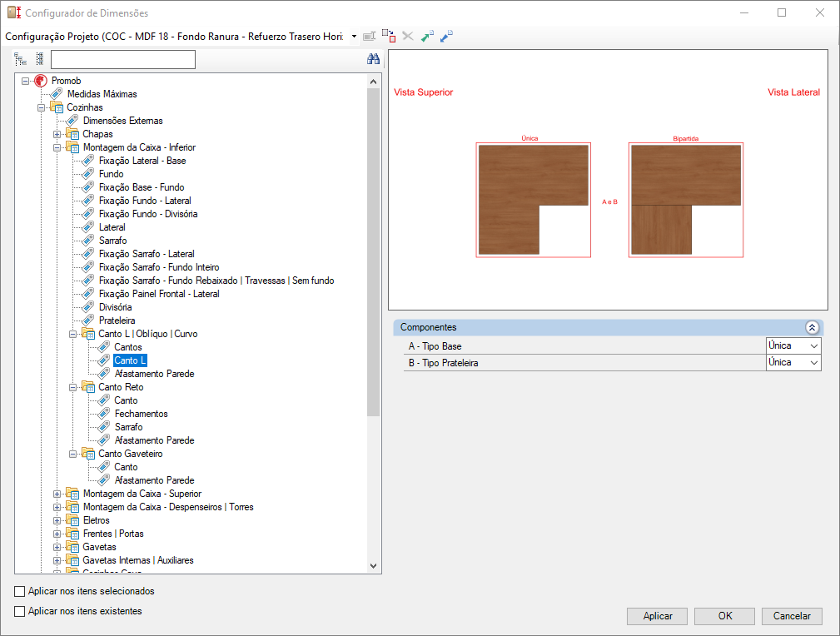Collapse 'Montagem da Caixa - Inferior' node
840x636 pixels.
tap(57, 147)
